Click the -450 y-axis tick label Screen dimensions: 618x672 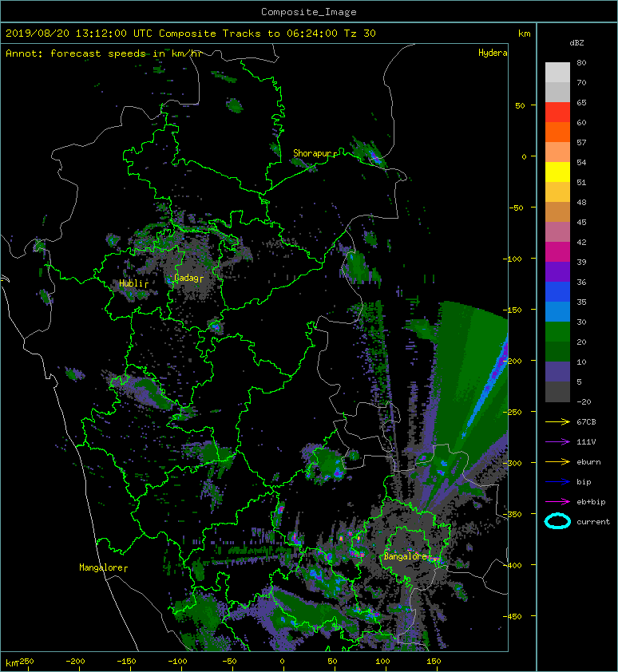click(x=513, y=616)
